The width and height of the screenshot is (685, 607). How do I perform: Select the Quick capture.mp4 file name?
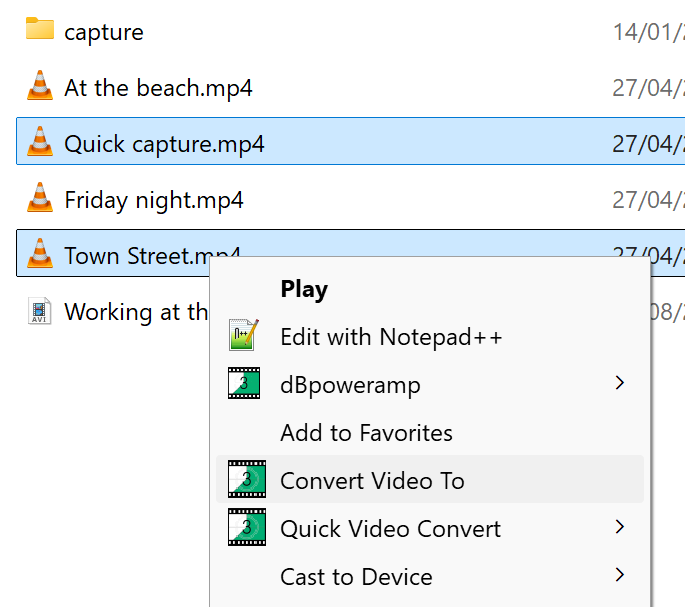164,144
